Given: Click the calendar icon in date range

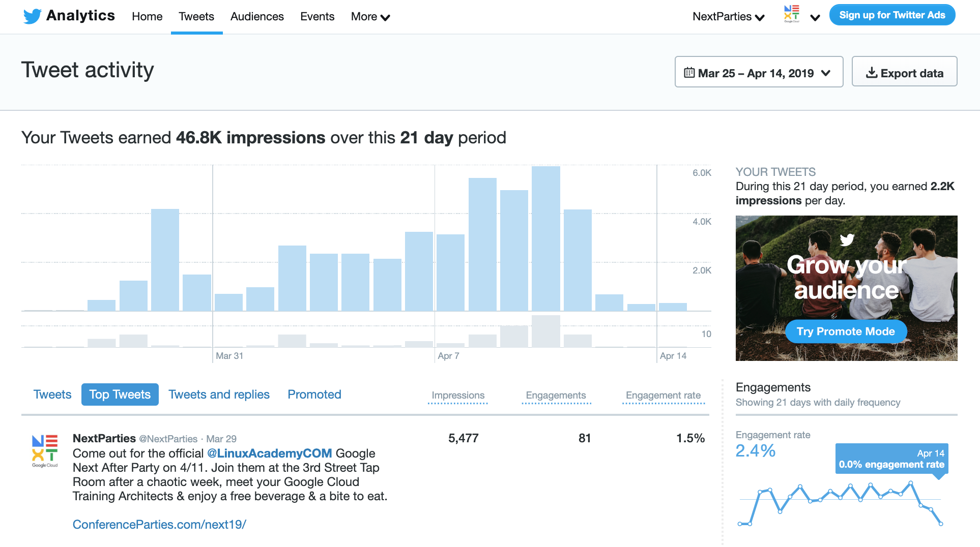Looking at the screenshot, I should click(x=689, y=73).
